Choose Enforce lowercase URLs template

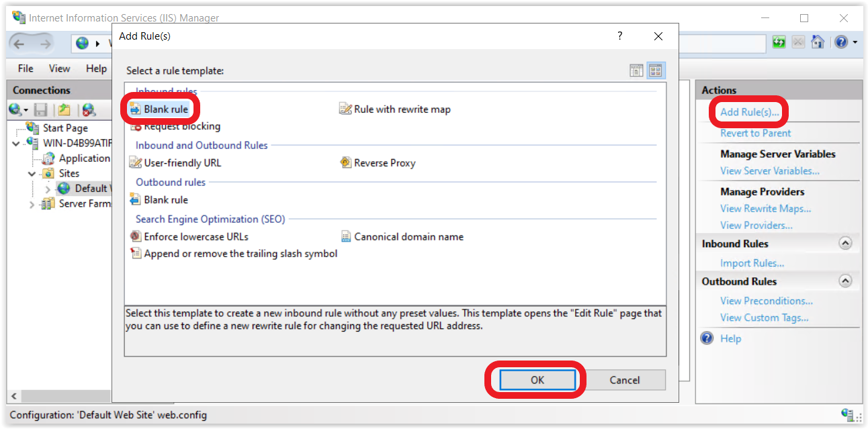(189, 236)
